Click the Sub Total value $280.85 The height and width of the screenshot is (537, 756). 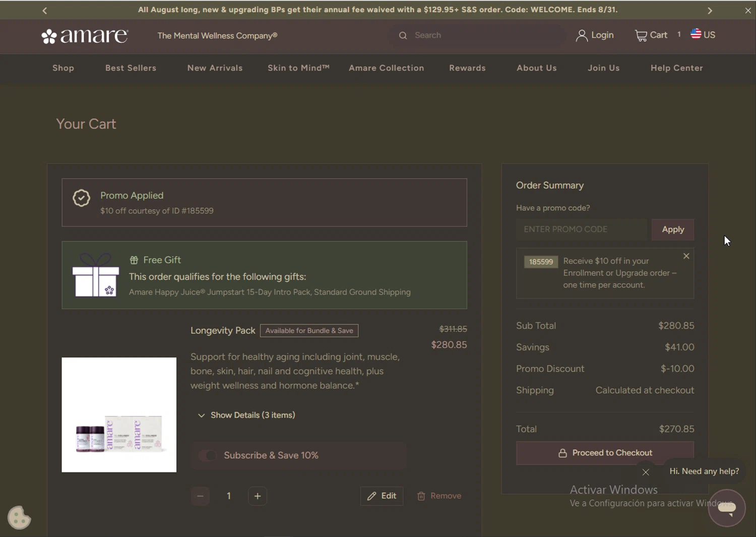coord(676,326)
